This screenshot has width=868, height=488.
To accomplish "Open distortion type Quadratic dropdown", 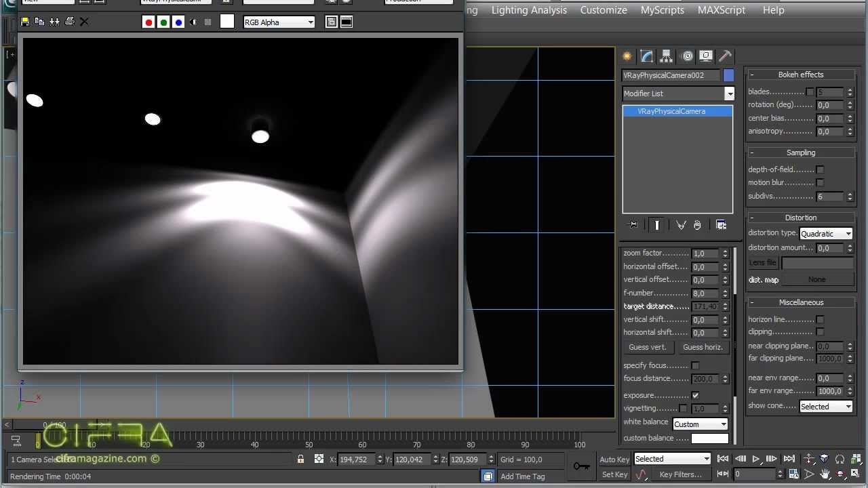I will [x=825, y=234].
